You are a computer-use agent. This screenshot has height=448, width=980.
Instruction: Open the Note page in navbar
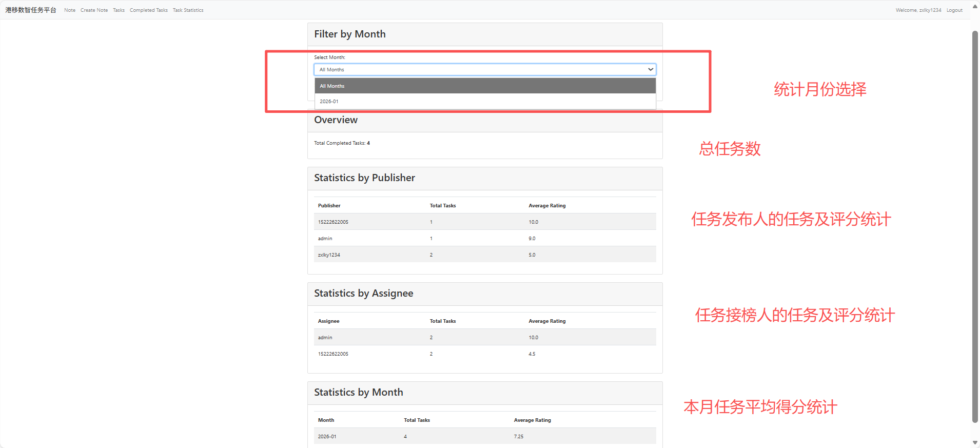tap(70, 10)
